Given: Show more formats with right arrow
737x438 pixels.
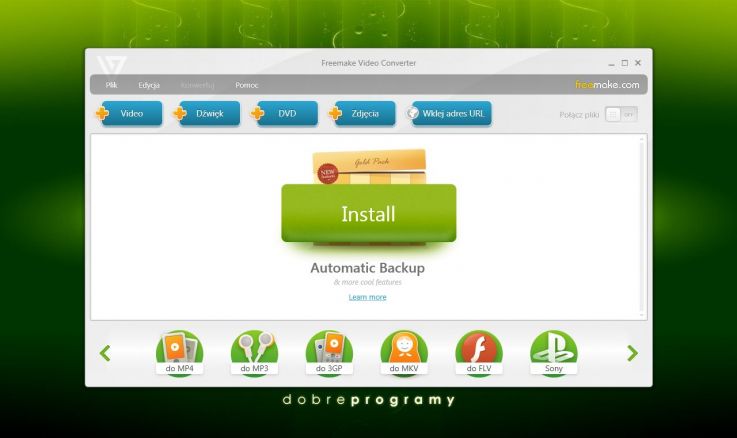Looking at the screenshot, I should (x=633, y=353).
